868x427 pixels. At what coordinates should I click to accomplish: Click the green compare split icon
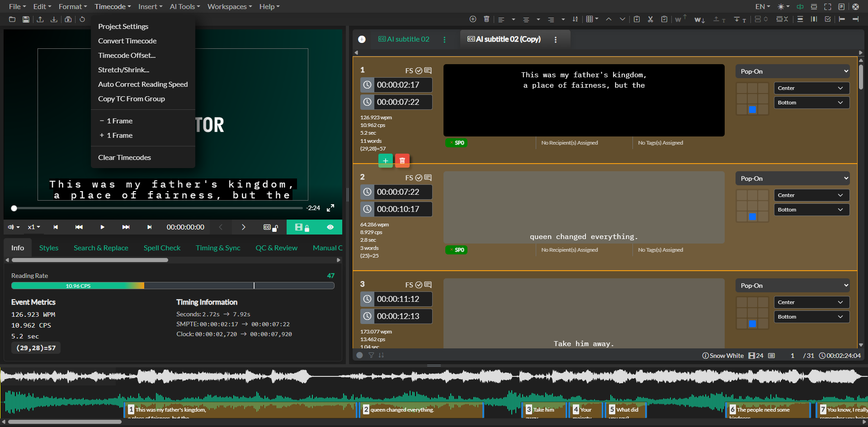pyautogui.click(x=800, y=7)
